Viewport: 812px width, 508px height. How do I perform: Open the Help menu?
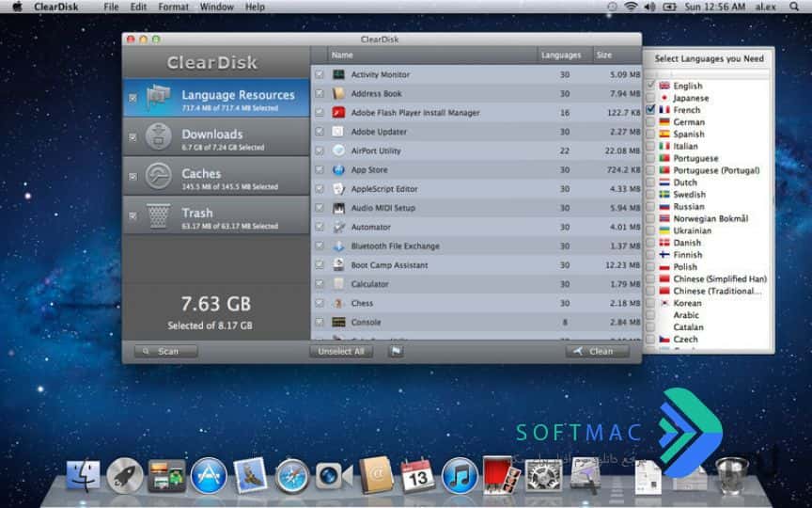click(x=255, y=7)
